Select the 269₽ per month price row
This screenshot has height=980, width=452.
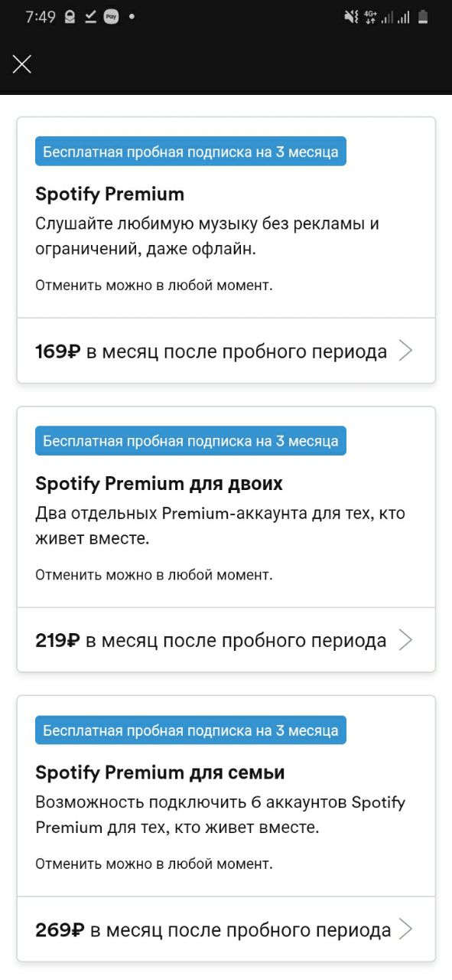(226, 930)
